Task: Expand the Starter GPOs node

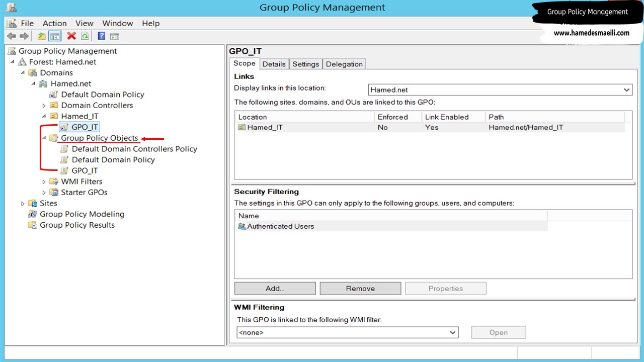Action: [x=44, y=193]
